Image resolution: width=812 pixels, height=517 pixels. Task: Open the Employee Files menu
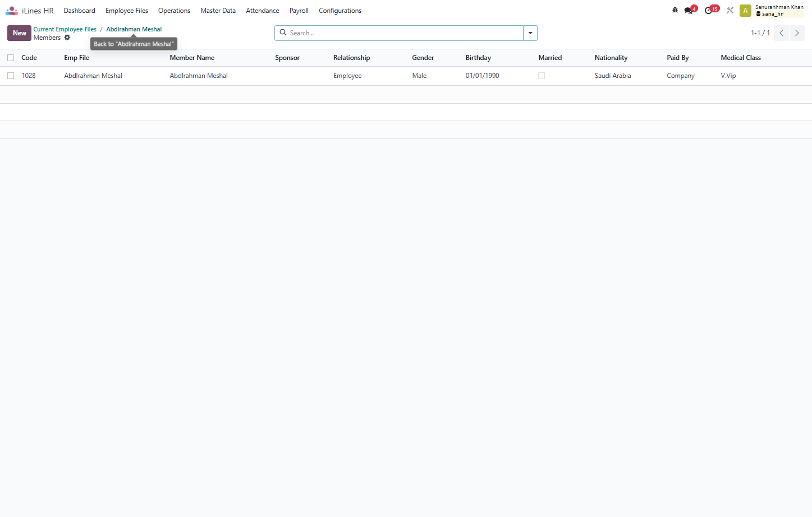coord(127,11)
